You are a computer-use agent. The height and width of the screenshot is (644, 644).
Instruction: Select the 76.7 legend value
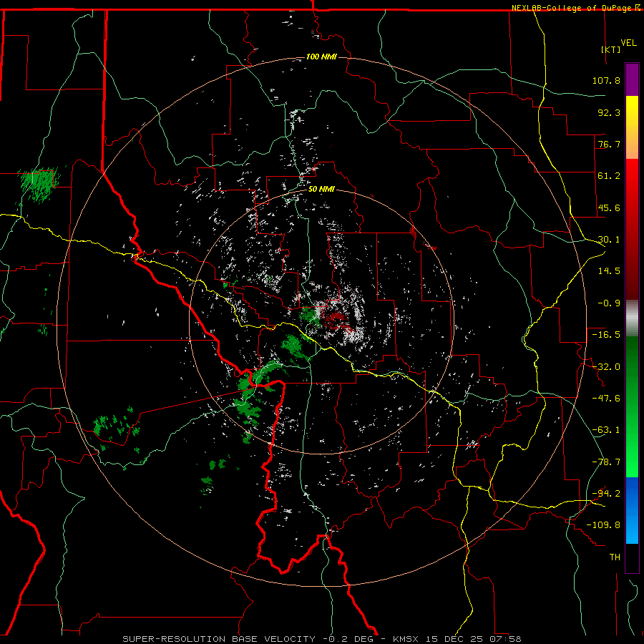(x=609, y=144)
